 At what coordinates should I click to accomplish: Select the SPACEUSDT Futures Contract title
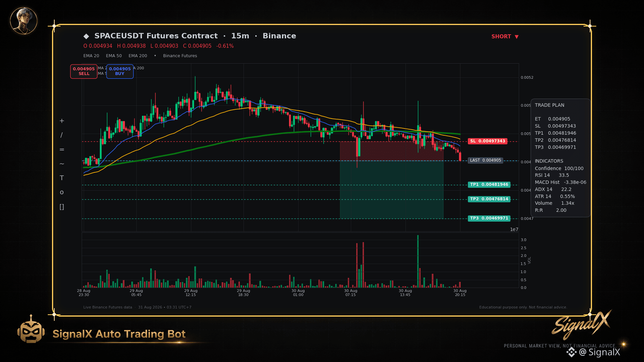click(x=156, y=36)
